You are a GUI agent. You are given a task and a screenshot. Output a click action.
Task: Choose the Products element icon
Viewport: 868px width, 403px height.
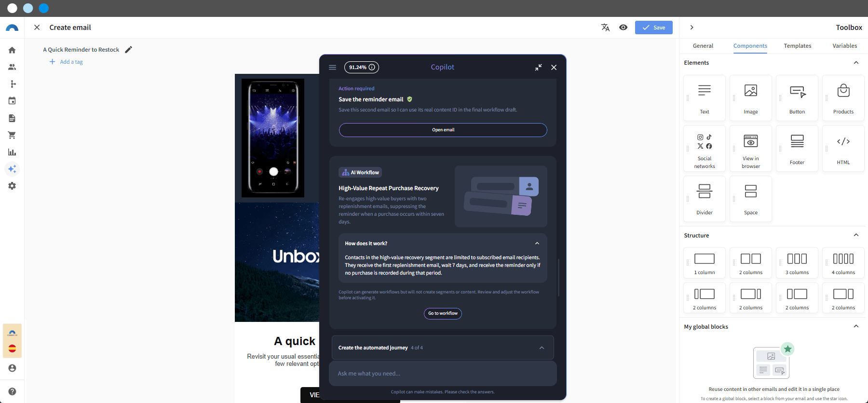coord(843,91)
